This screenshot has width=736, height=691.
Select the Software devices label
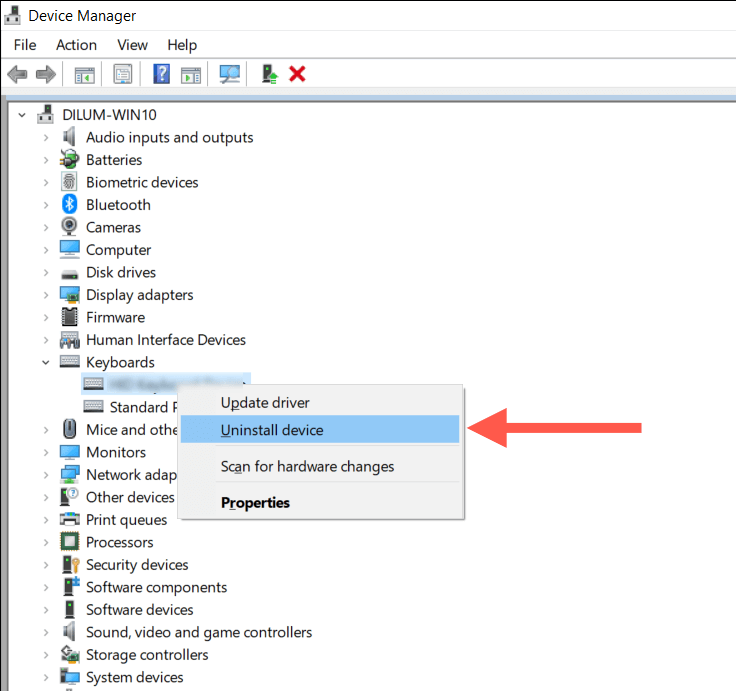pos(139,610)
